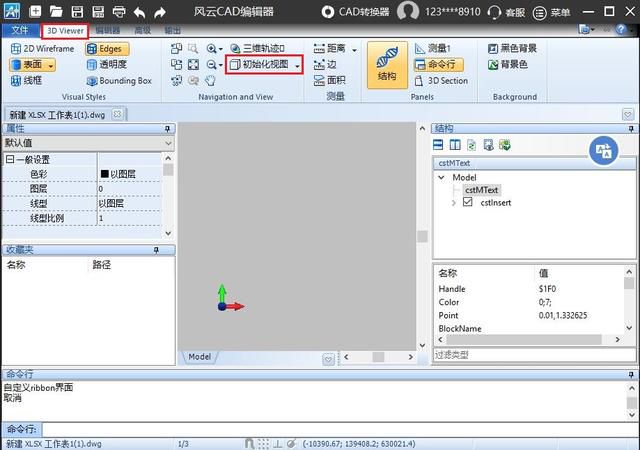Screen dimensions: 640x450
Task: Click the Point value 0.01,1.332625
Action: (563, 315)
